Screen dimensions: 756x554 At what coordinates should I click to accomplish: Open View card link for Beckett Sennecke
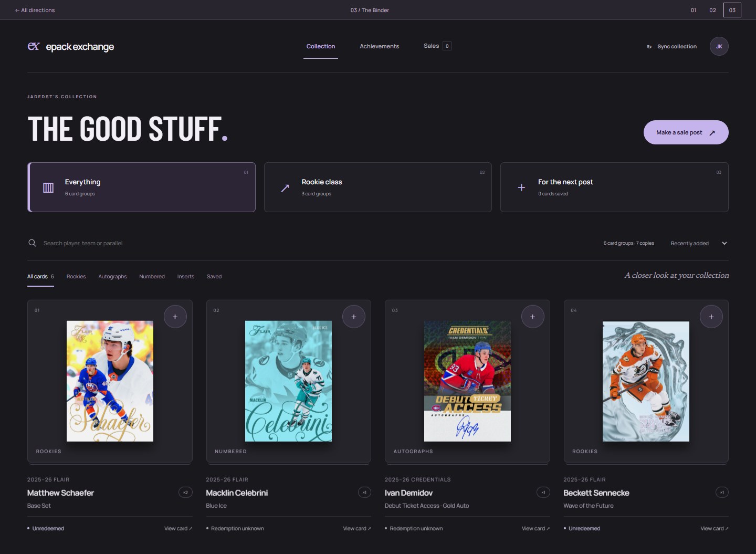(715, 529)
